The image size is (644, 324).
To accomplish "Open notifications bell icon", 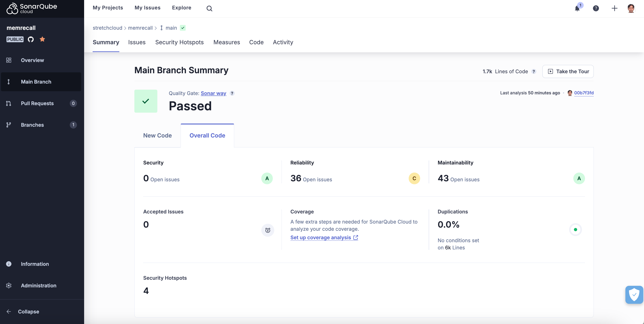I will pyautogui.click(x=577, y=8).
